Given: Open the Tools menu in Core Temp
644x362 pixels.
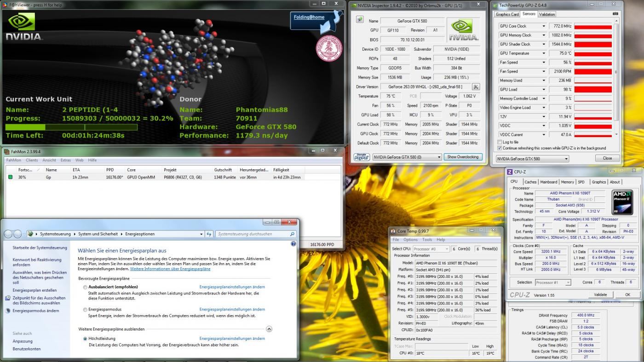Looking at the screenshot, I should pos(427,240).
